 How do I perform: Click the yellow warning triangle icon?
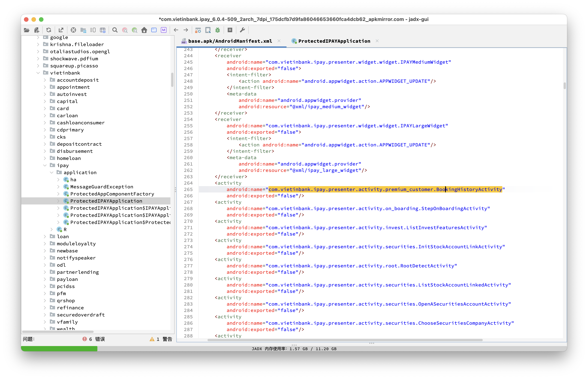[x=152, y=339]
